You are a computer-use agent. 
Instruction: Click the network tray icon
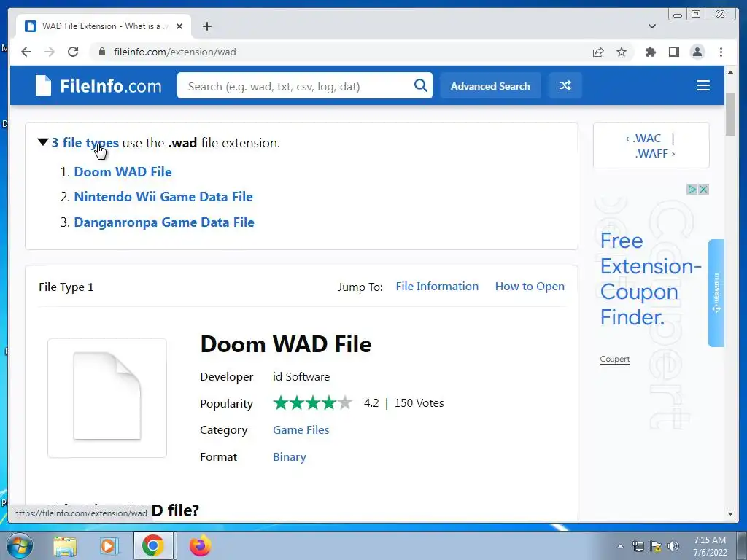(x=638, y=546)
